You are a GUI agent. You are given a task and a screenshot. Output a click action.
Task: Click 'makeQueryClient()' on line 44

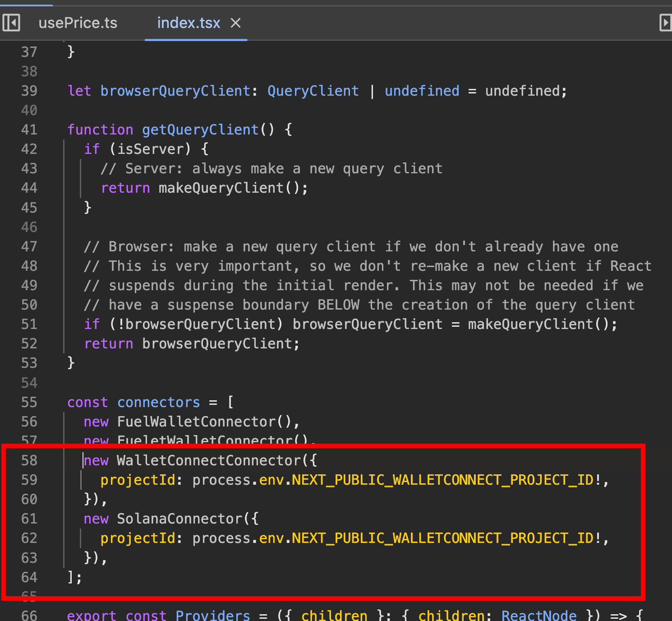coord(229,188)
